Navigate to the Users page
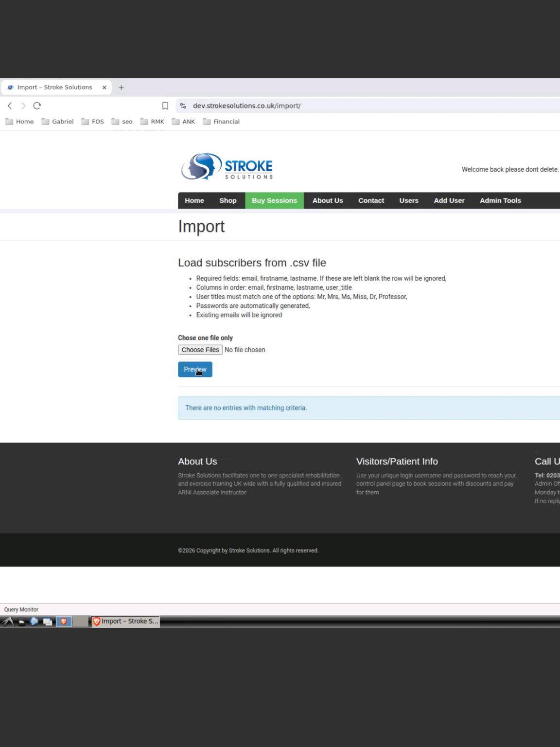560x747 pixels. click(x=409, y=200)
